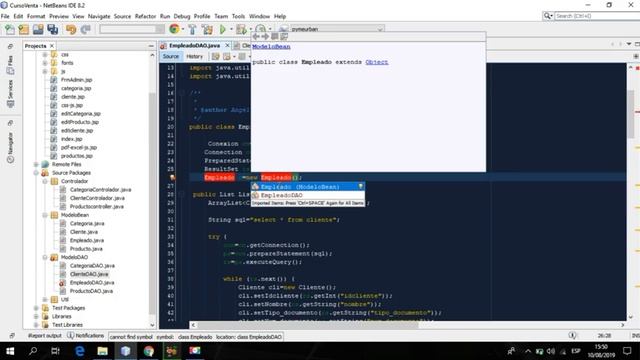Expand the Libraries node
Screen dimensions: 640x360
[x=36, y=317]
